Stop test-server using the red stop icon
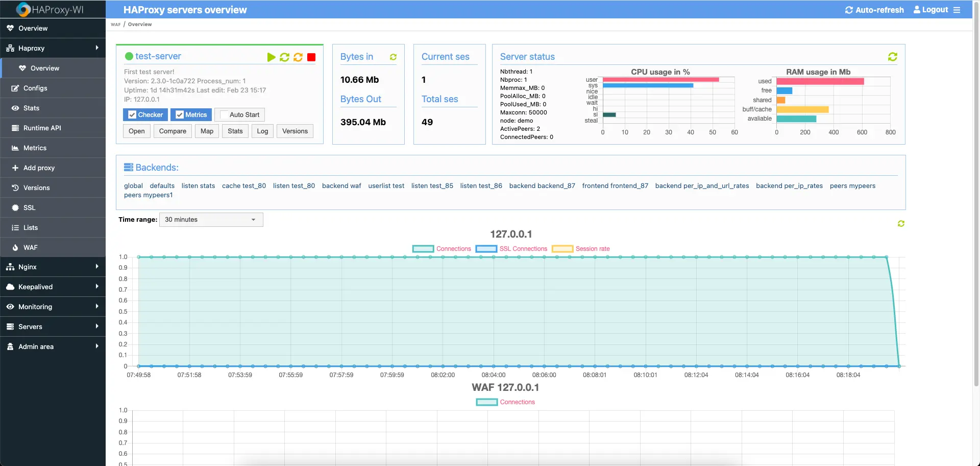 pyautogui.click(x=311, y=57)
